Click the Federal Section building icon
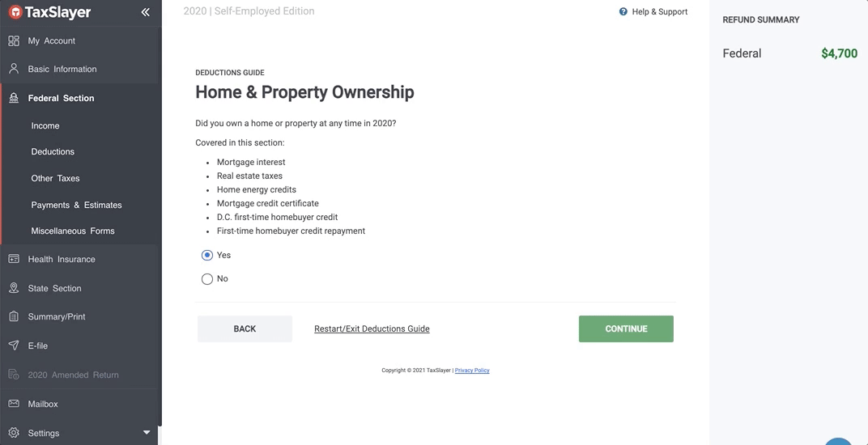Screen dimensions: 868x445 point(14,98)
